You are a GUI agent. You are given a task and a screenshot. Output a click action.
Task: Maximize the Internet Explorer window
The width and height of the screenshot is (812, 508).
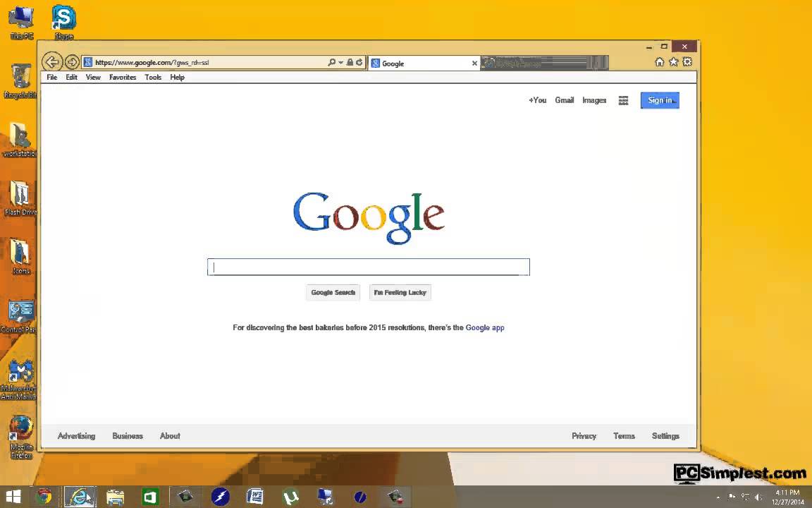pyautogui.click(x=664, y=47)
